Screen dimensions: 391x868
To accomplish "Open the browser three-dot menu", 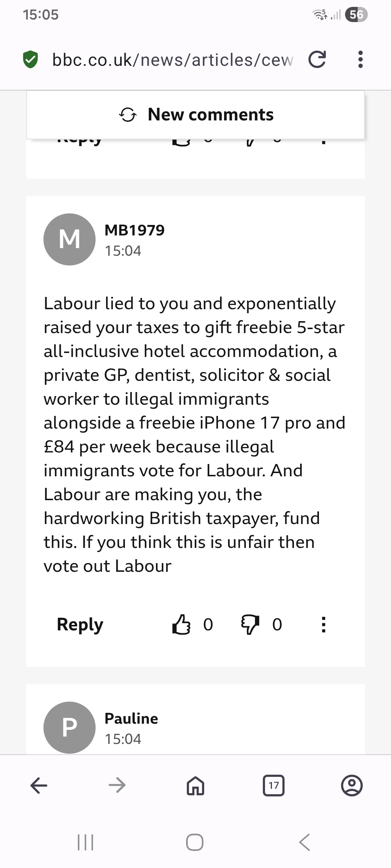I will click(x=360, y=60).
